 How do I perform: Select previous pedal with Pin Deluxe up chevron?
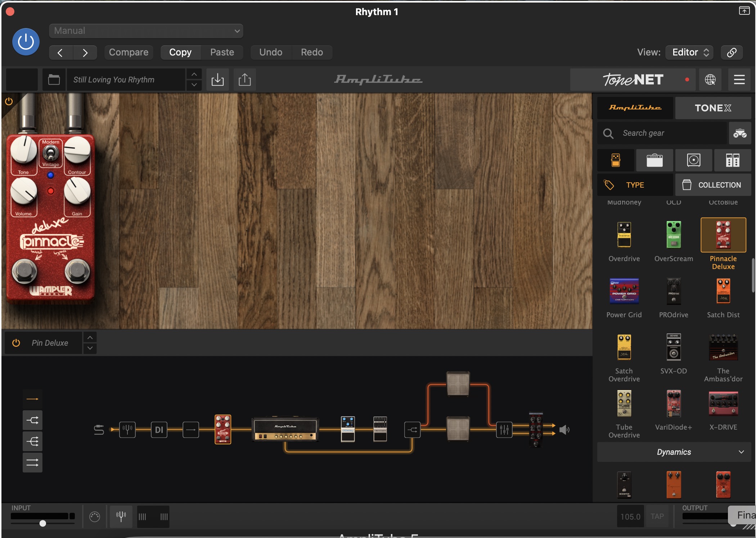tap(90, 337)
